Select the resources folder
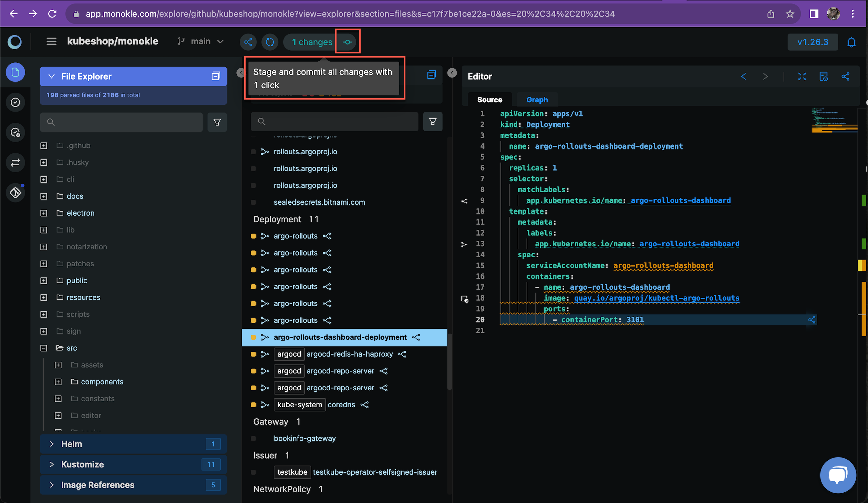This screenshot has height=503, width=868. tap(83, 297)
